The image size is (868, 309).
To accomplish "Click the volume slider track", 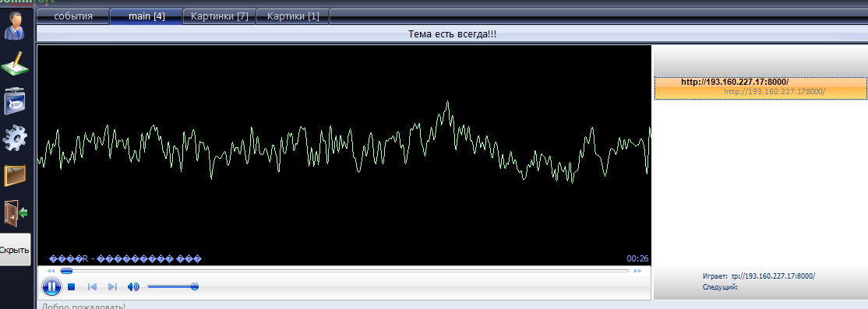I will click(x=171, y=287).
